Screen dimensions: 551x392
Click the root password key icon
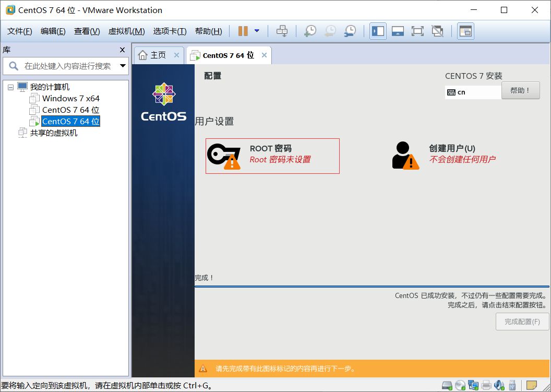click(x=224, y=156)
